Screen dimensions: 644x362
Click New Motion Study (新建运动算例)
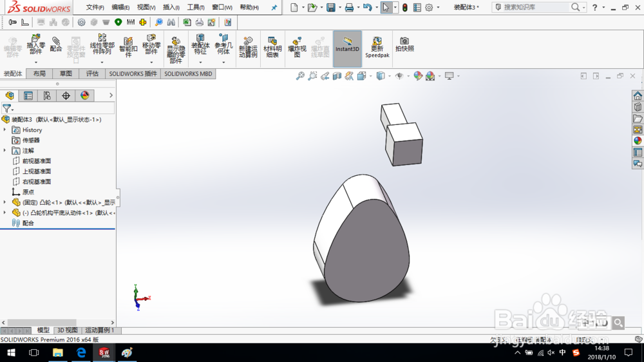click(x=248, y=47)
